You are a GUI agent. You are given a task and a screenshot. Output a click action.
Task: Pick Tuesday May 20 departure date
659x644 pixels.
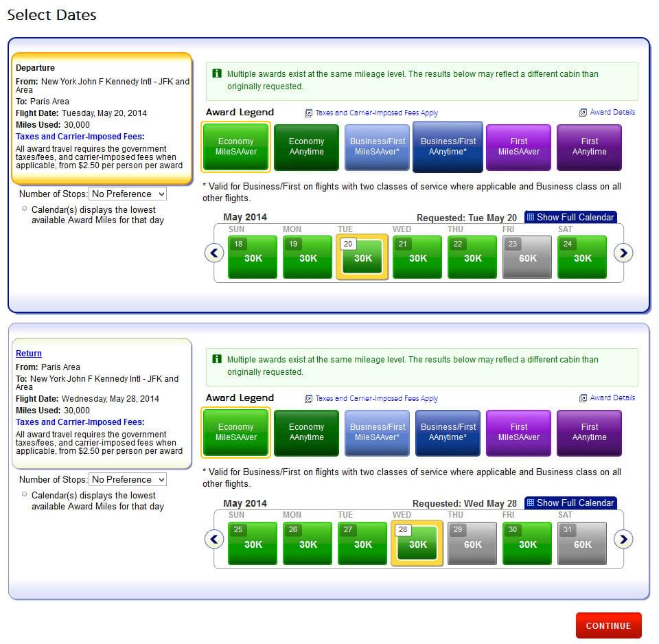coord(362,257)
